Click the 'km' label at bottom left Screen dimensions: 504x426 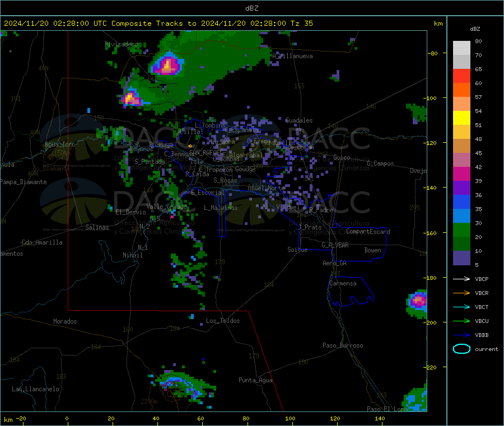(8, 420)
